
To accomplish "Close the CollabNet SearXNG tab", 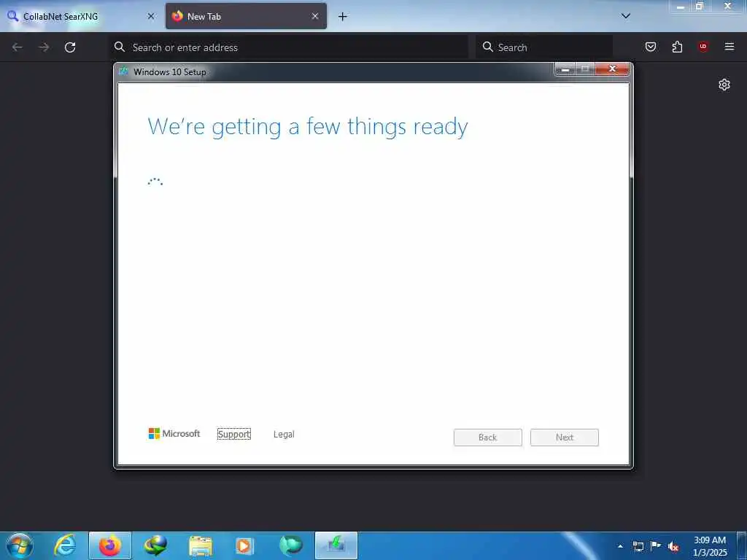I will coord(151,16).
